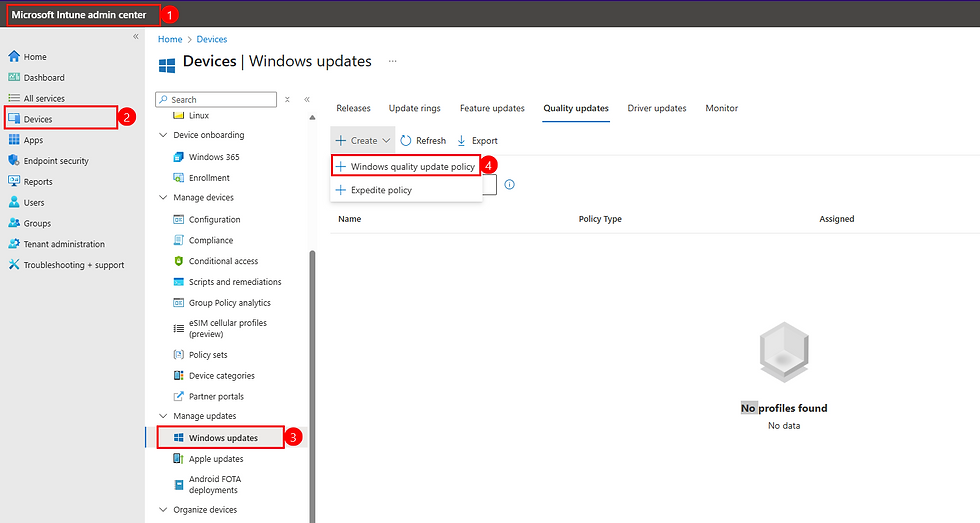Click the Enrollment icon
The width and height of the screenshot is (980, 523).
coord(179,177)
